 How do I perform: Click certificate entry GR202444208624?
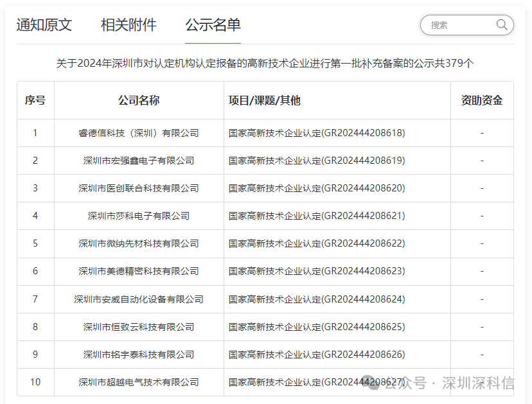click(317, 299)
